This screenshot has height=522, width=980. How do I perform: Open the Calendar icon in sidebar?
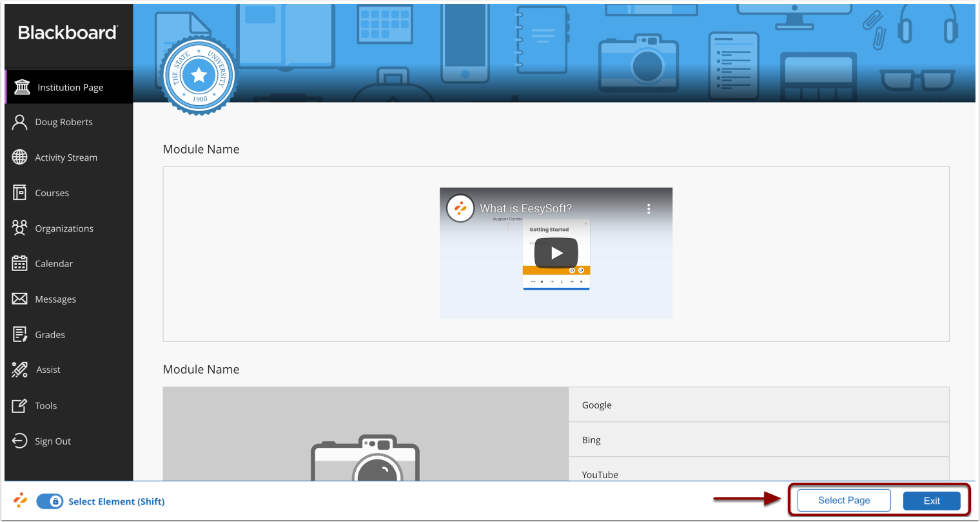[20, 263]
